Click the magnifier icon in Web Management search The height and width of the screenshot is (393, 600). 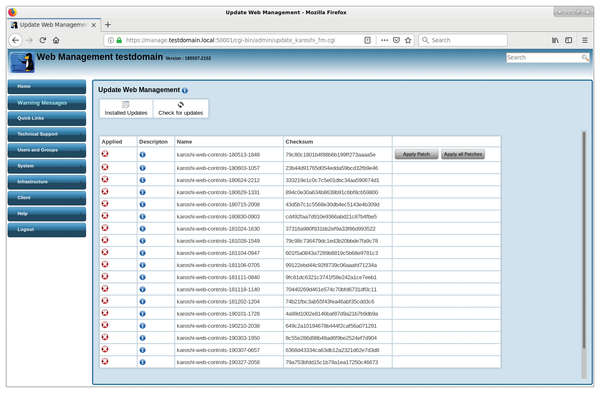(x=585, y=57)
